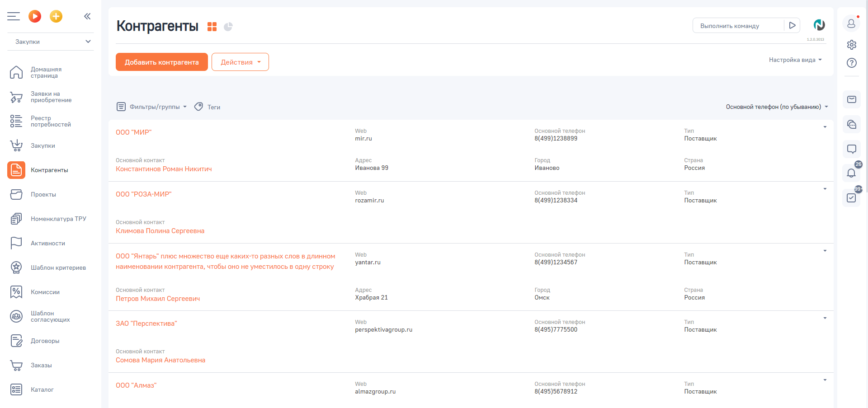Open mail envelope icon
Viewport: 868px width, 408px height.
[x=852, y=99]
